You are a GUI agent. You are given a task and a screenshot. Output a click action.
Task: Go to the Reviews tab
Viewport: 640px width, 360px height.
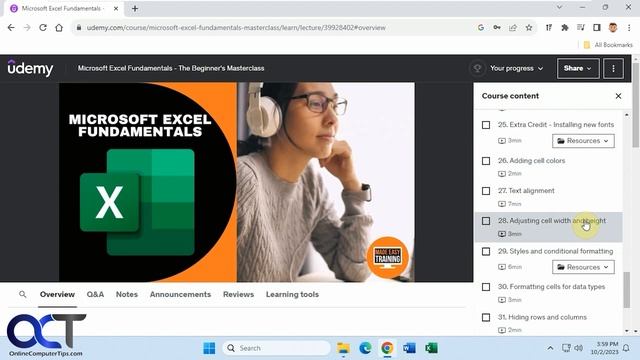238,294
